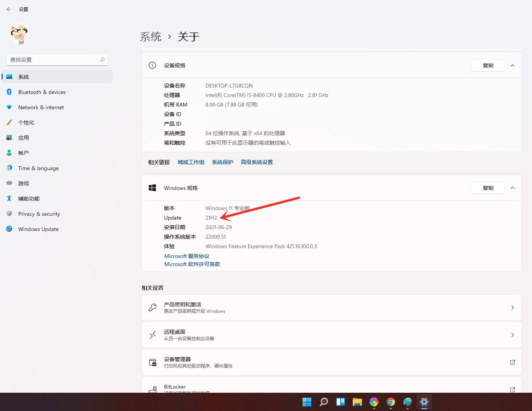This screenshot has width=532, height=411.
Task: Collapse the 设备规格 section
Action: click(513, 65)
